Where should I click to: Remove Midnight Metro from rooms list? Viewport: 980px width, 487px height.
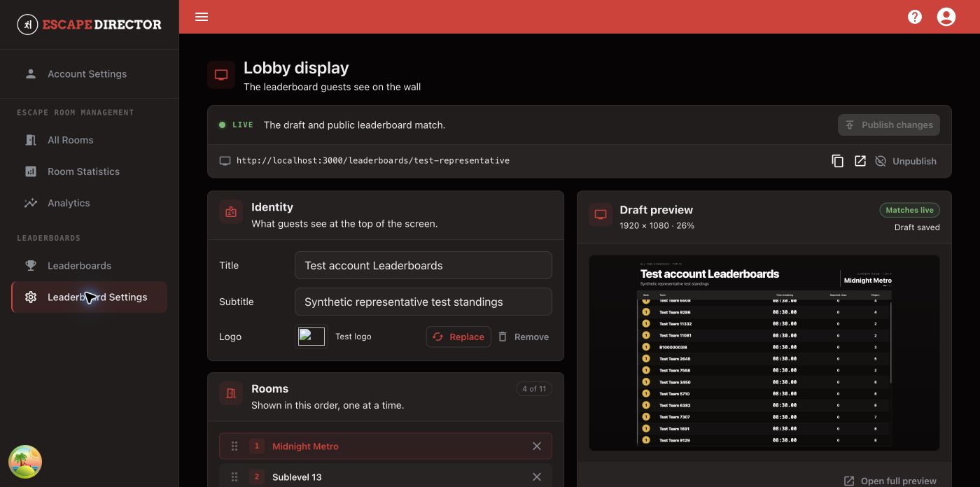tap(537, 446)
